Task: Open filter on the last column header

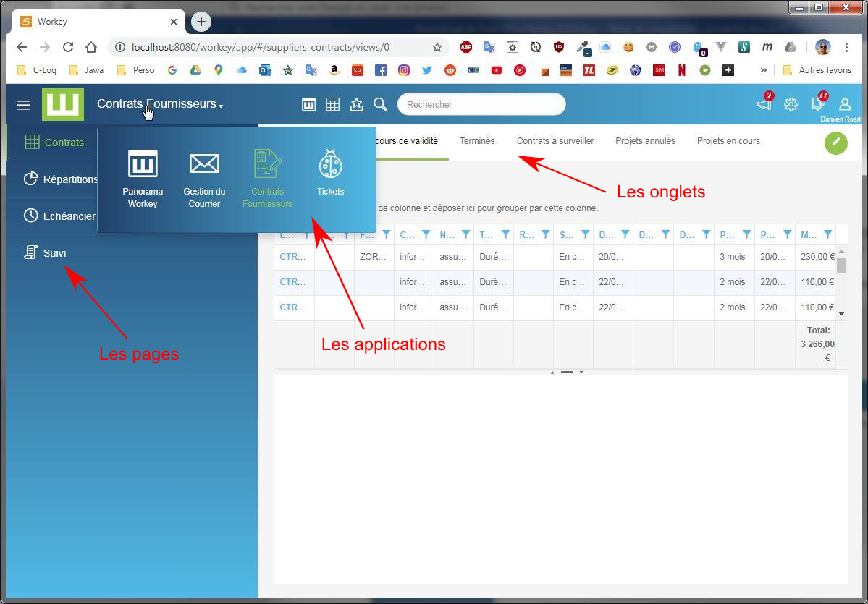Action: pos(827,234)
